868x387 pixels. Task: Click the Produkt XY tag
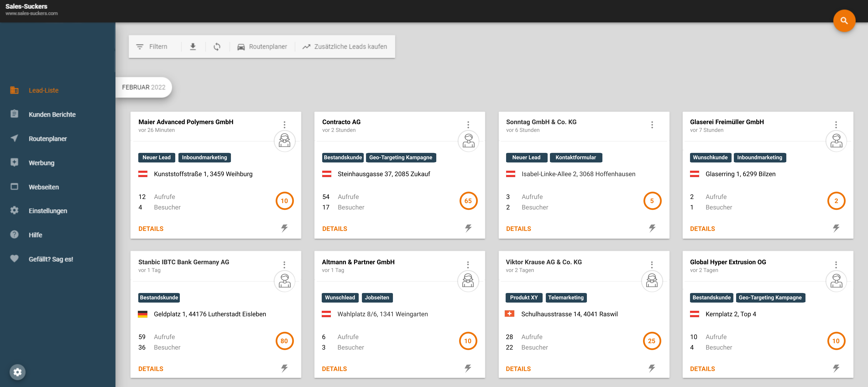pos(524,297)
